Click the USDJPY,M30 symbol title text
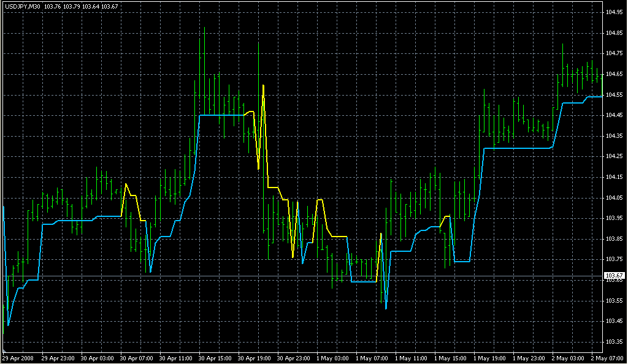628x364 pixels. [22, 7]
